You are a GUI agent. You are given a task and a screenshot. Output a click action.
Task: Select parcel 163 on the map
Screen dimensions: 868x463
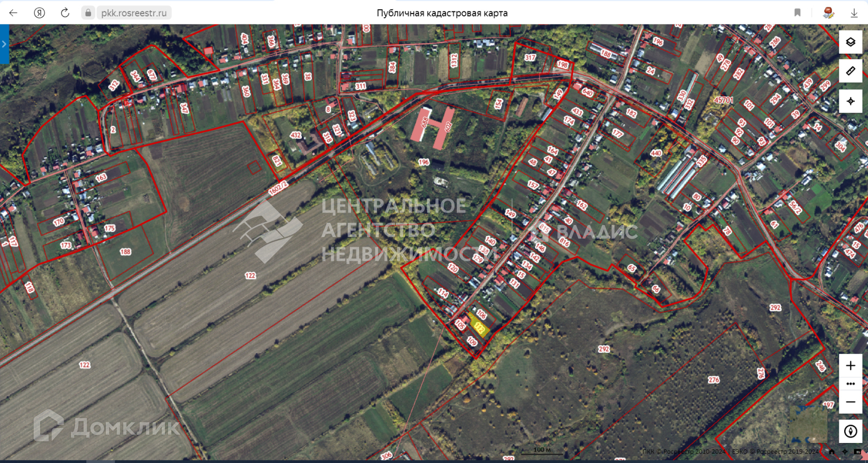pos(101,177)
